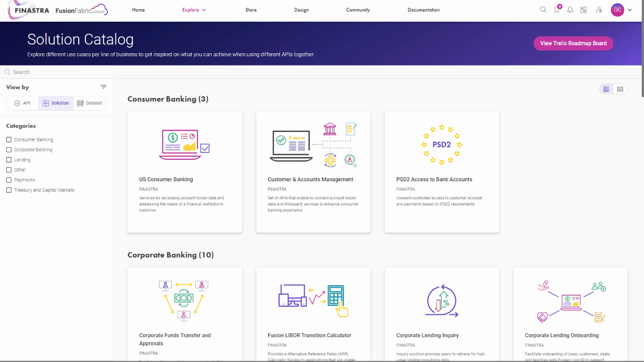Open the notifications bell icon
Screen dimensions: 644x362
(x=570, y=9)
